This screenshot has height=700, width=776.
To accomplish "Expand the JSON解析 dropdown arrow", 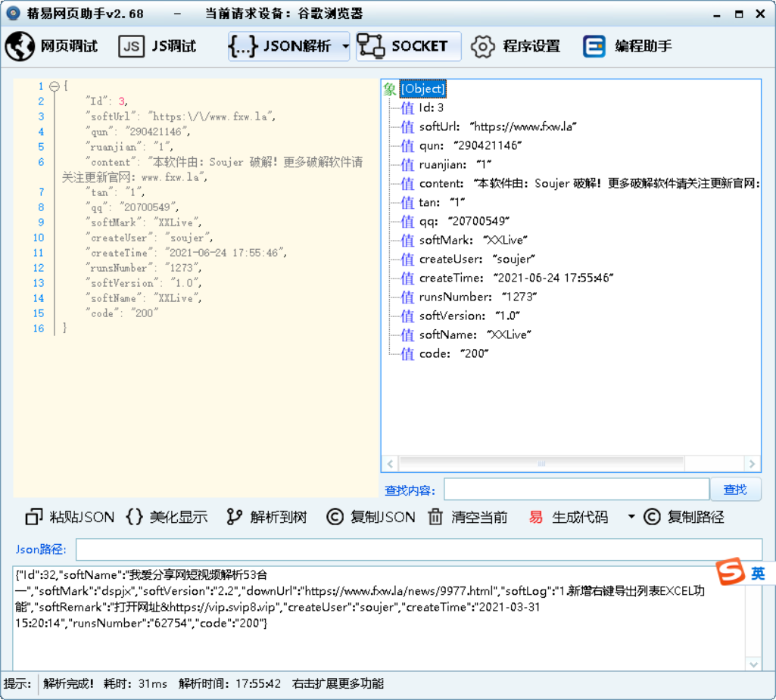I will (x=345, y=46).
